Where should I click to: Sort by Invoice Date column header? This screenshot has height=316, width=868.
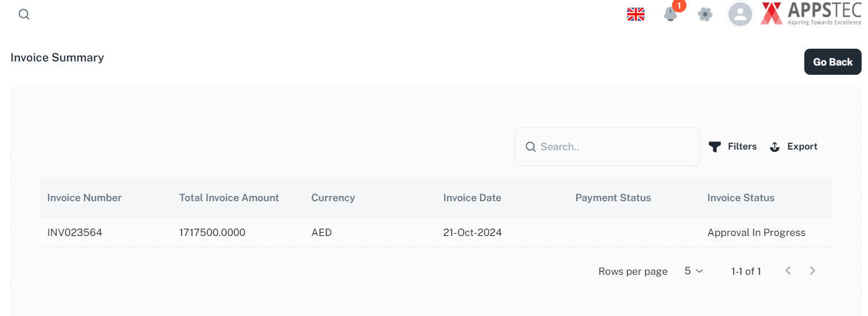(x=473, y=198)
